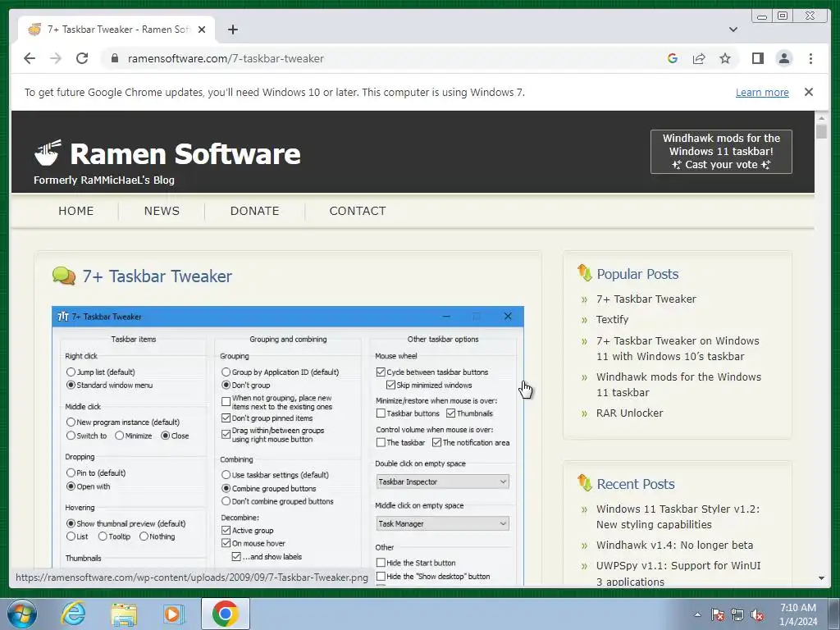
Task: Click the muted volume tray icon
Action: tap(757, 614)
